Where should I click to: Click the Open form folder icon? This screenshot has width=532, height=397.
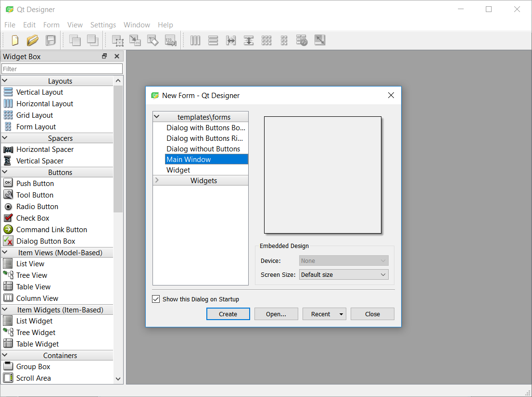tap(33, 40)
